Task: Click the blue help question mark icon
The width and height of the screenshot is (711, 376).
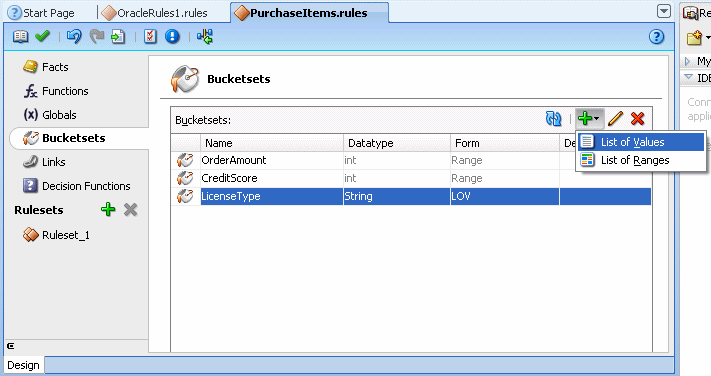Action: tap(657, 36)
